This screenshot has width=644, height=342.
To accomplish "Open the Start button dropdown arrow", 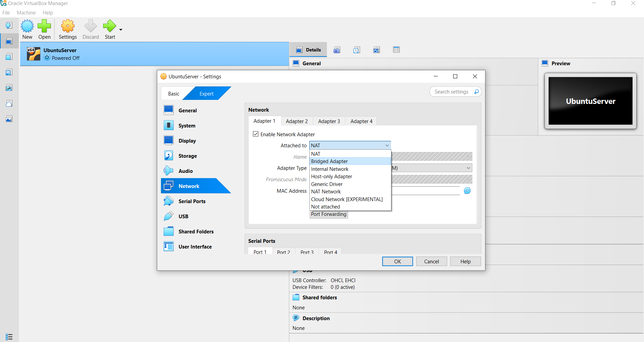I will tap(121, 30).
